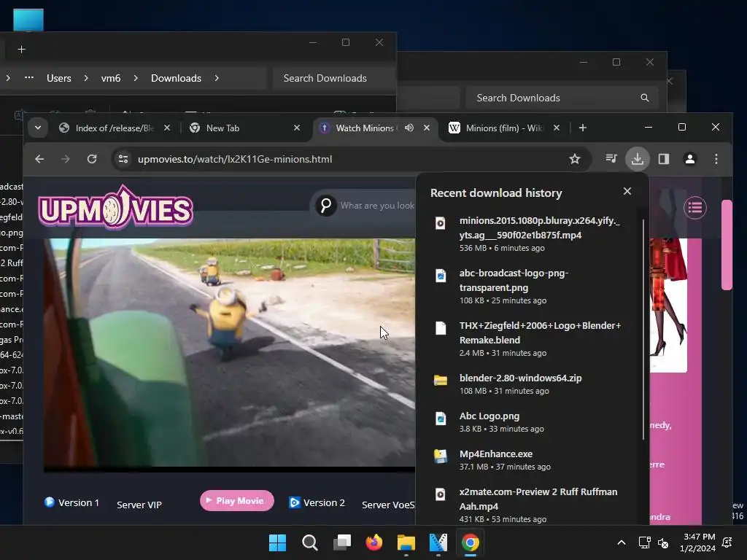Open site information icon in address bar
The width and height of the screenshot is (747, 560).
click(x=123, y=159)
